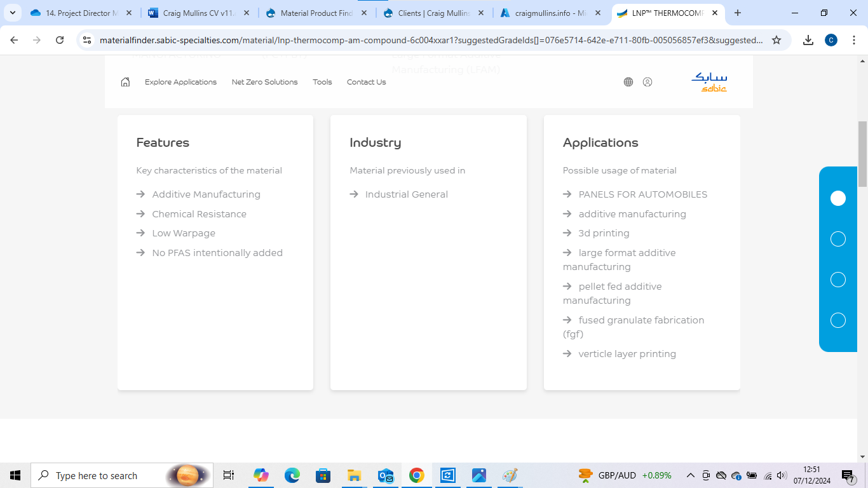Click the SABIC logo
The height and width of the screenshot is (488, 868).
coord(709,82)
